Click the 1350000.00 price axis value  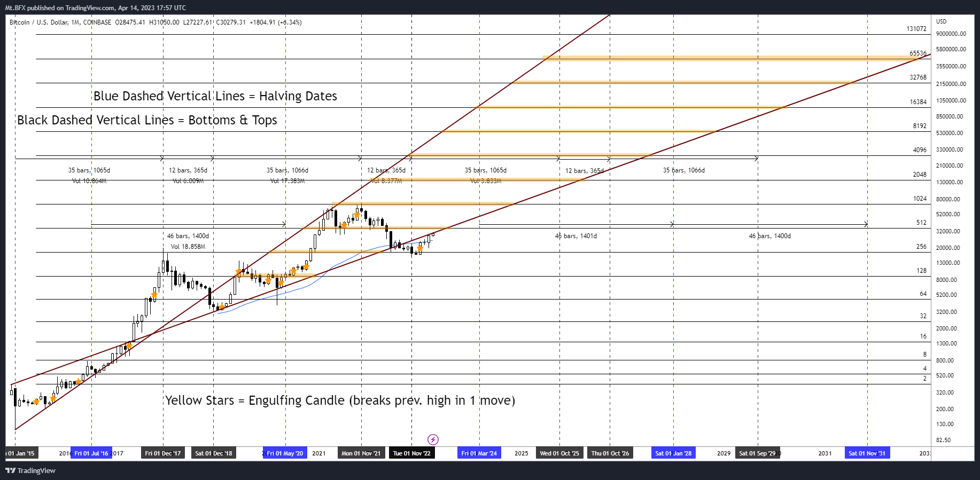pos(951,100)
